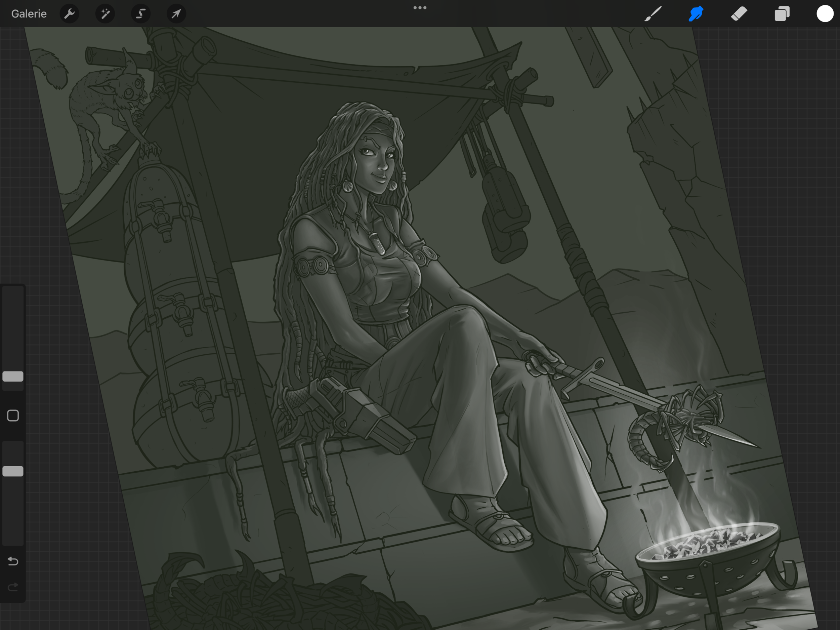
Task: Tap the three-dot menu at top center
Action: [420, 8]
